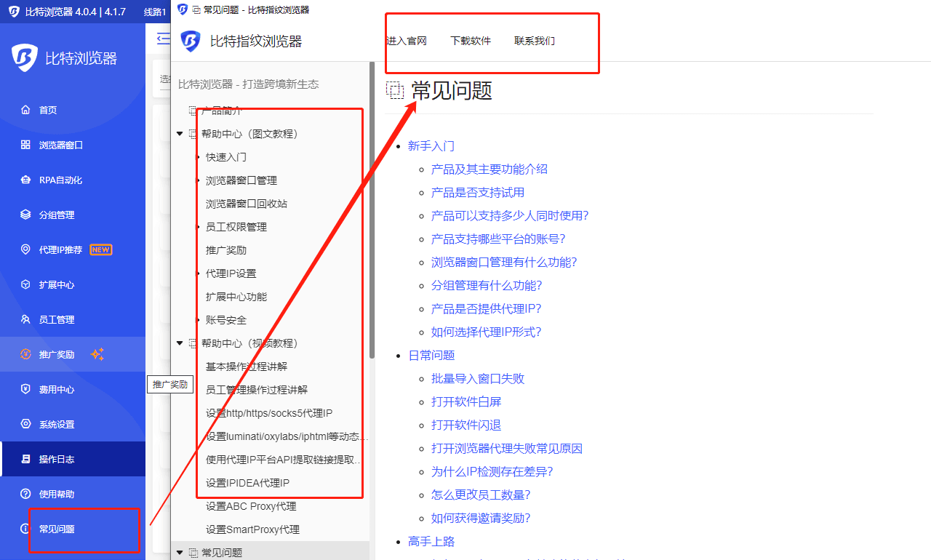The image size is (931, 560).
Task: Click the 分组管理 layers icon
Action: click(x=25, y=215)
